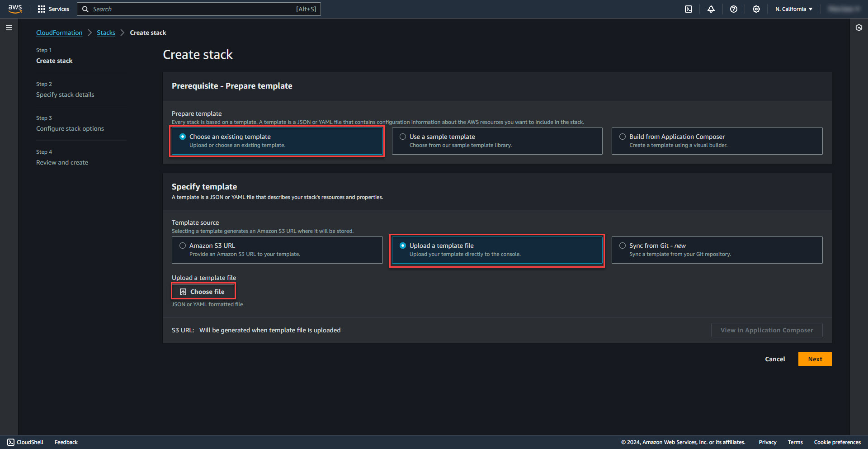
Task: Select Choose an existing template option
Action: click(277, 141)
